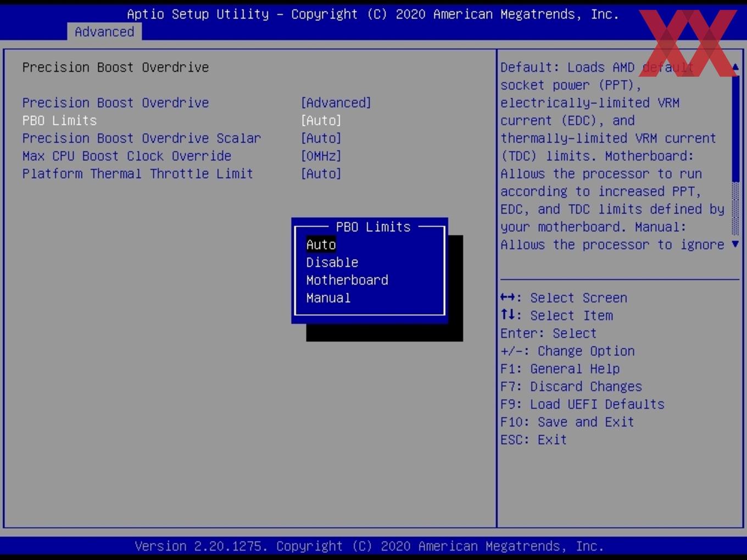Click the Precision Boost Overdrive page heading
Screen dimensions: 747x560
coord(115,67)
